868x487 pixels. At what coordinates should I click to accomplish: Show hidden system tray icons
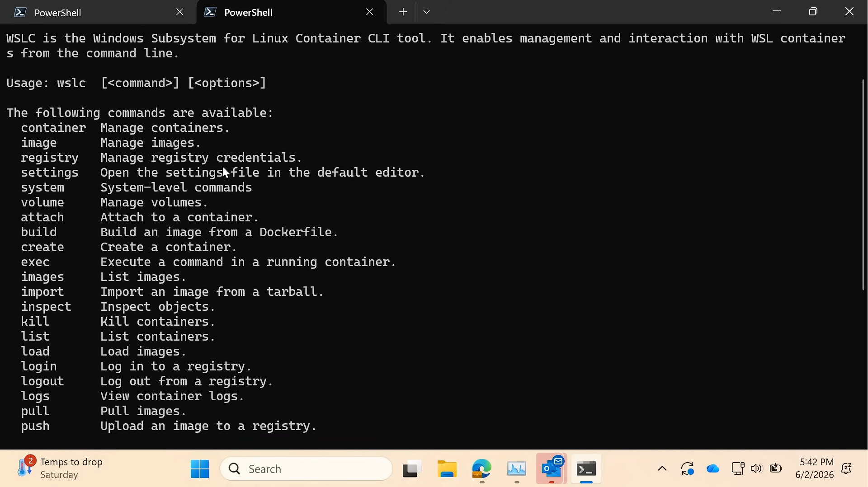click(x=662, y=469)
